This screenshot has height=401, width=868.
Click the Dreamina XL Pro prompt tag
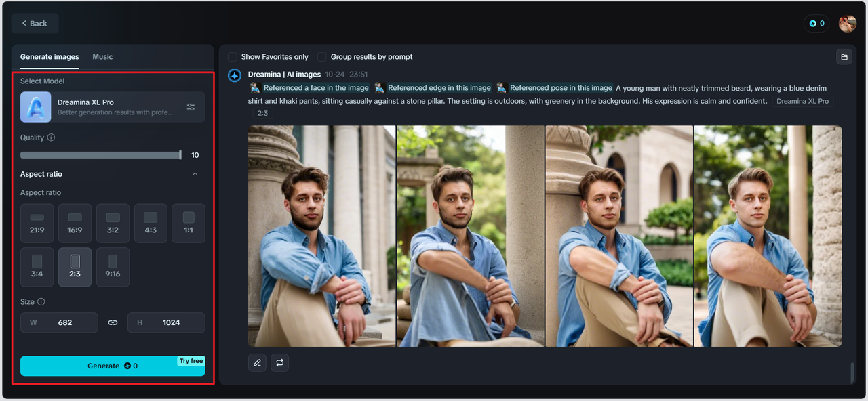tap(802, 101)
